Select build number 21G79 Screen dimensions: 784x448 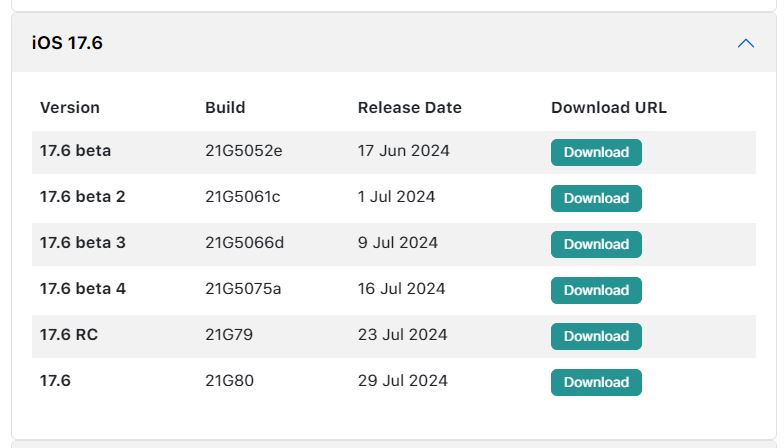click(x=229, y=334)
